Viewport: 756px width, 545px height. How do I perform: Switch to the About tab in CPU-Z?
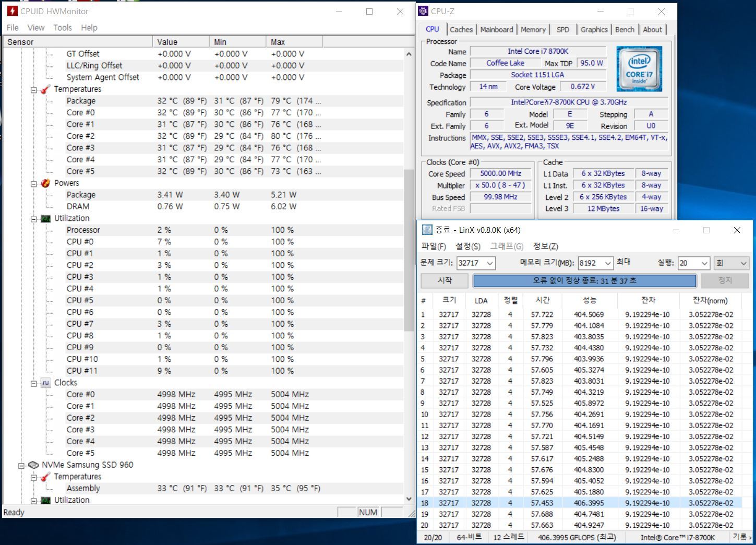point(653,30)
